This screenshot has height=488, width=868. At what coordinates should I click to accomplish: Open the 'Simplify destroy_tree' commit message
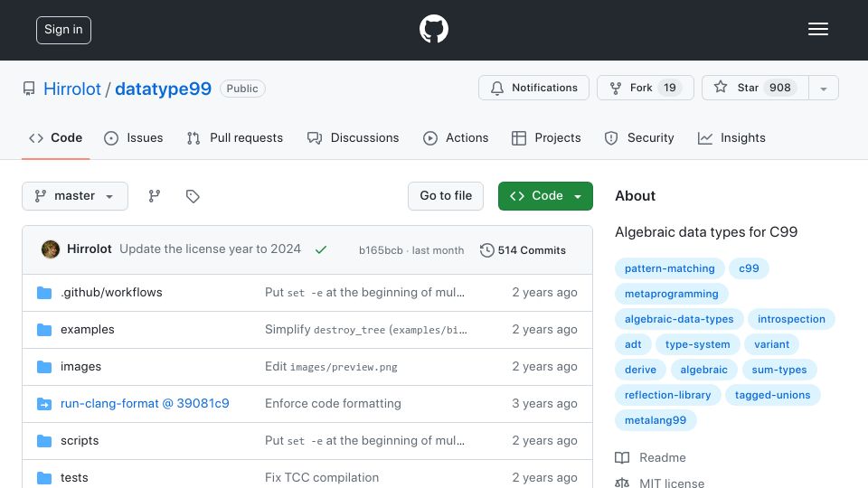click(x=366, y=329)
